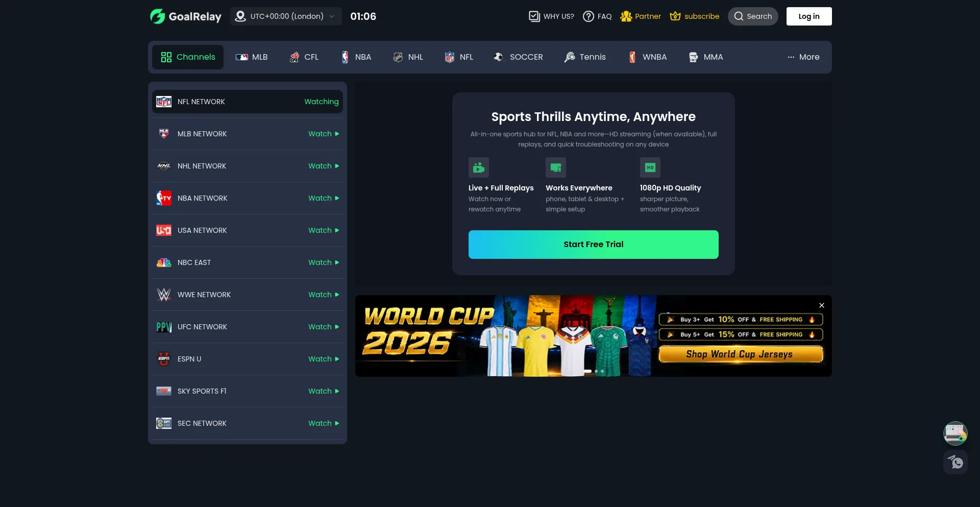This screenshot has width=980, height=507.
Task: Click the UFC NETWORK PPV logo
Action: pos(164,327)
